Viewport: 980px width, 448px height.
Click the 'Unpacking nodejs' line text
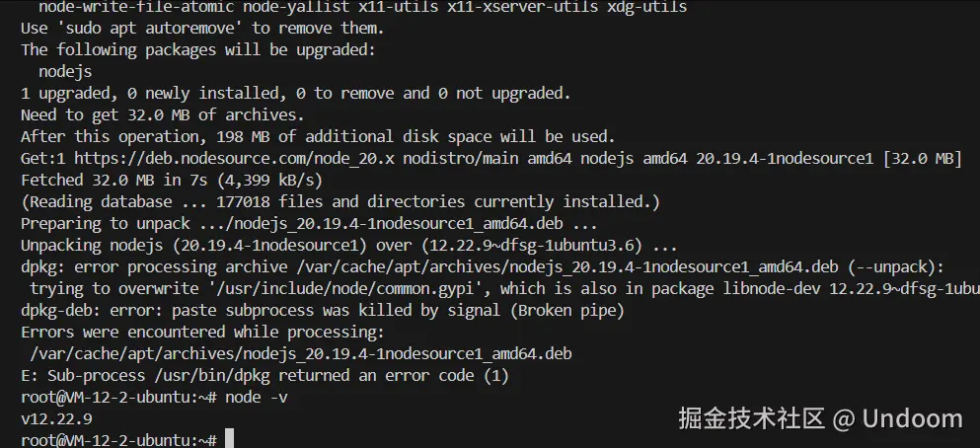coord(349,246)
